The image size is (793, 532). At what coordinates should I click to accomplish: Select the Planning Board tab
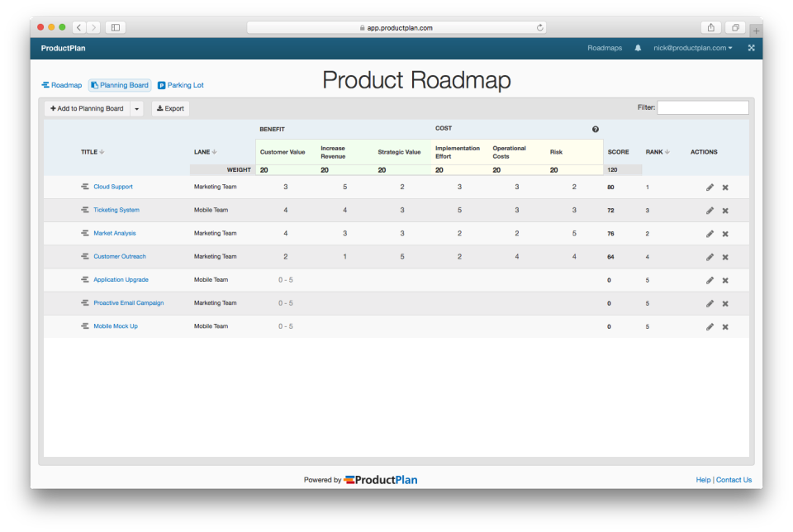pos(120,85)
